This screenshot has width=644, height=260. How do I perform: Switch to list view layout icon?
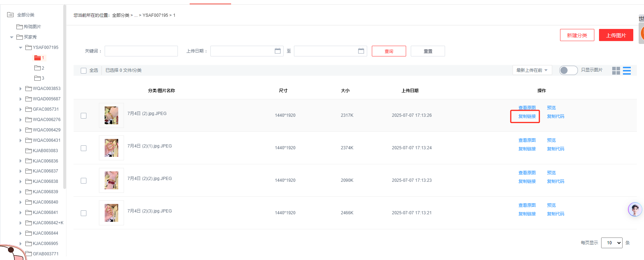626,71
